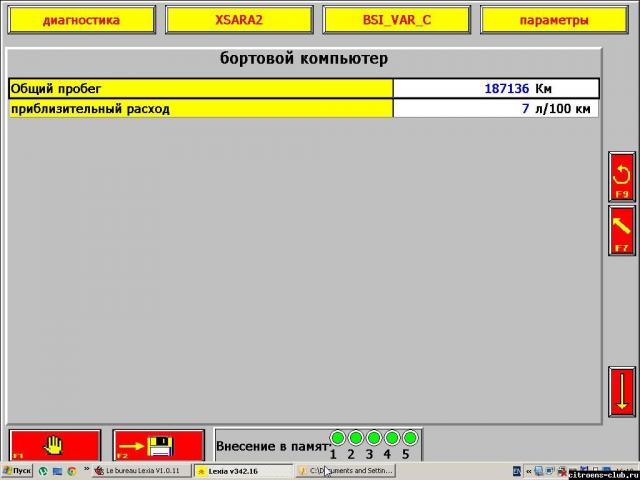Select the приблизительный расход row
Image resolution: width=640 pixels, height=480 pixels.
pyautogui.click(x=200, y=109)
